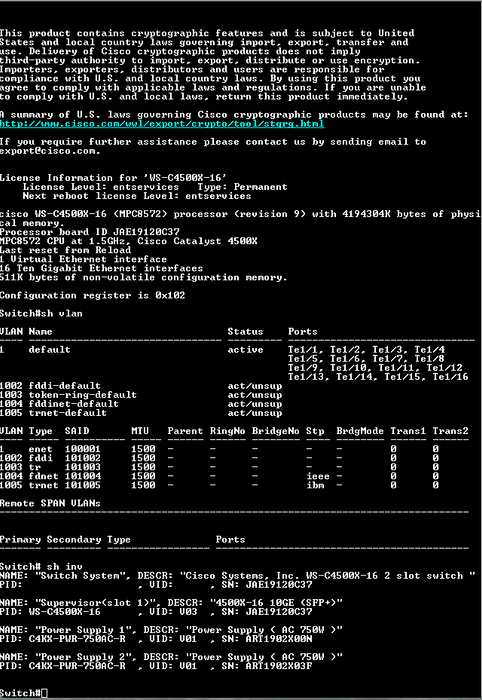Click Processor board ID JAE19120C37
482x700 pixels.
[90, 232]
